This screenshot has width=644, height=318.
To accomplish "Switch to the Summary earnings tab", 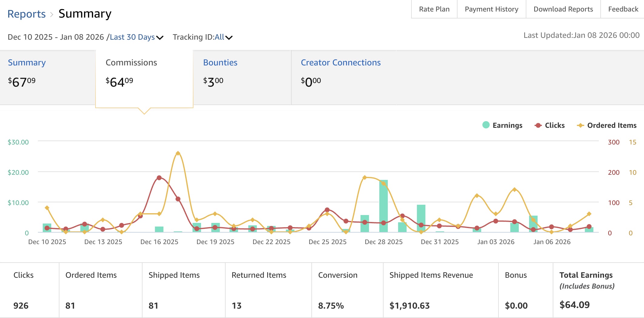I will tap(27, 62).
